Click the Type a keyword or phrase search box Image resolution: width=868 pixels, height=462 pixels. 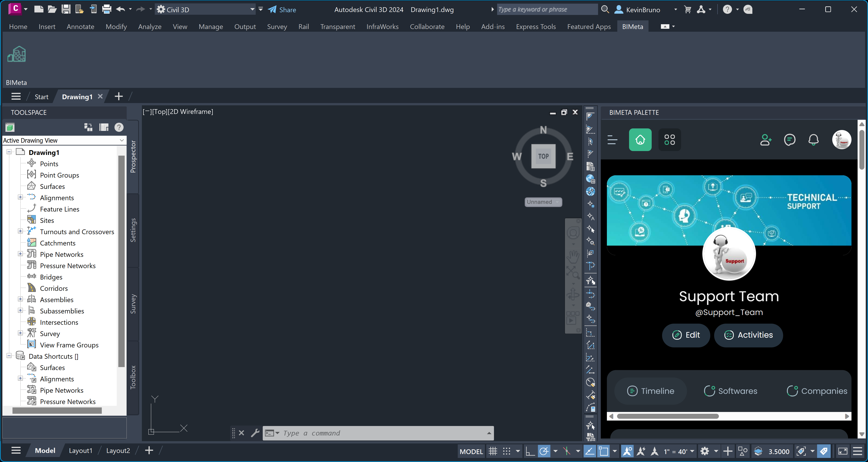pyautogui.click(x=548, y=10)
